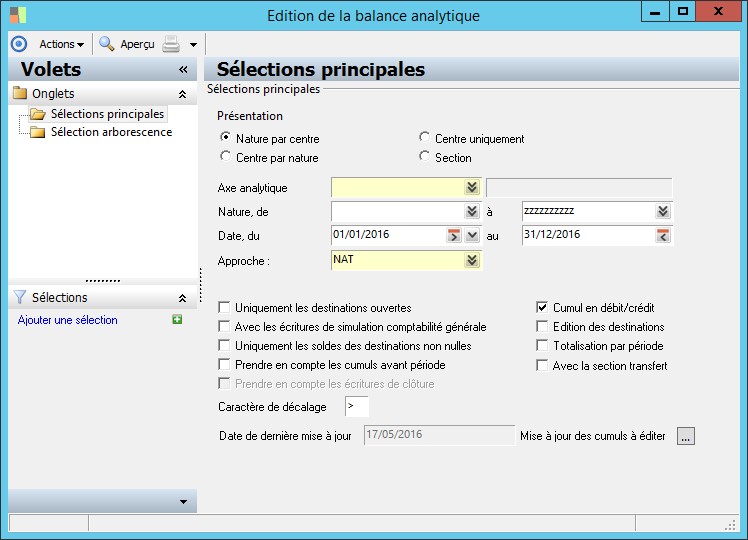The height and width of the screenshot is (540, 748).
Task: Click the start date calendar icon
Action: pyautogui.click(x=454, y=236)
